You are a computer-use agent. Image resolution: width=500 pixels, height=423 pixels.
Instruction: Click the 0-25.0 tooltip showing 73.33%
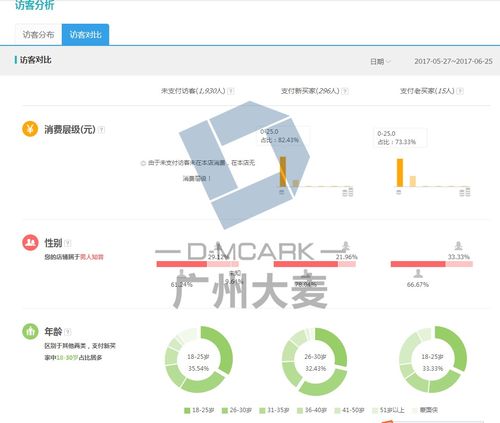coord(400,137)
